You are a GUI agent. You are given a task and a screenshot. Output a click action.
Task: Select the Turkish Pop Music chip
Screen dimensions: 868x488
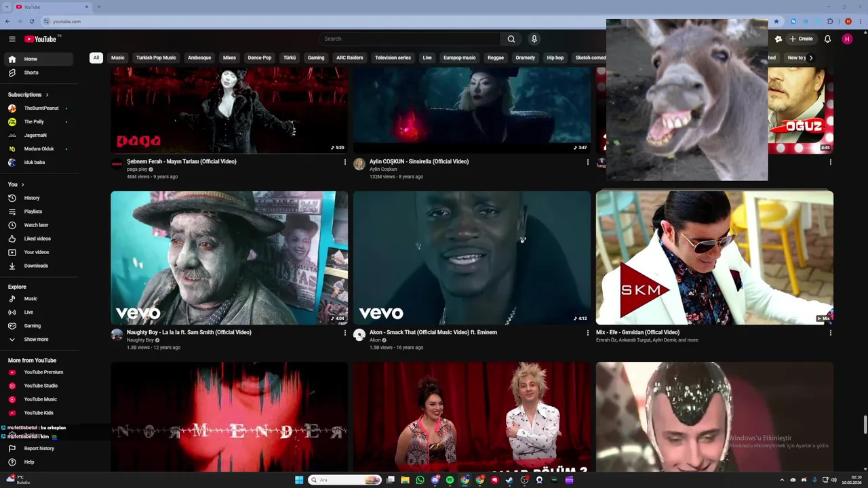[156, 58]
